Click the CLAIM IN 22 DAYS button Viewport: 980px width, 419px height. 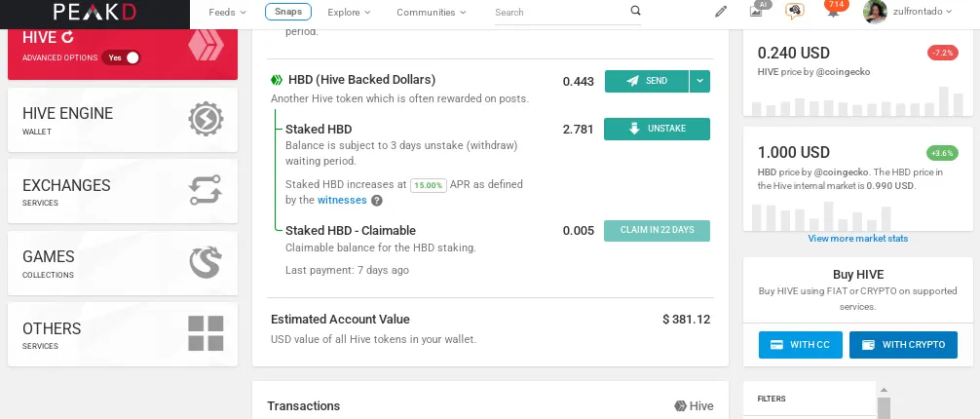(x=657, y=231)
